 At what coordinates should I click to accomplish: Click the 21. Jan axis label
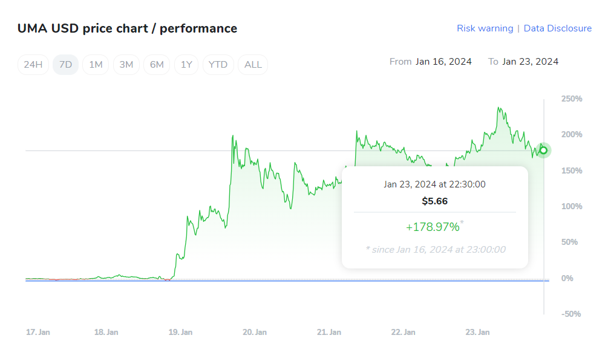tap(329, 332)
